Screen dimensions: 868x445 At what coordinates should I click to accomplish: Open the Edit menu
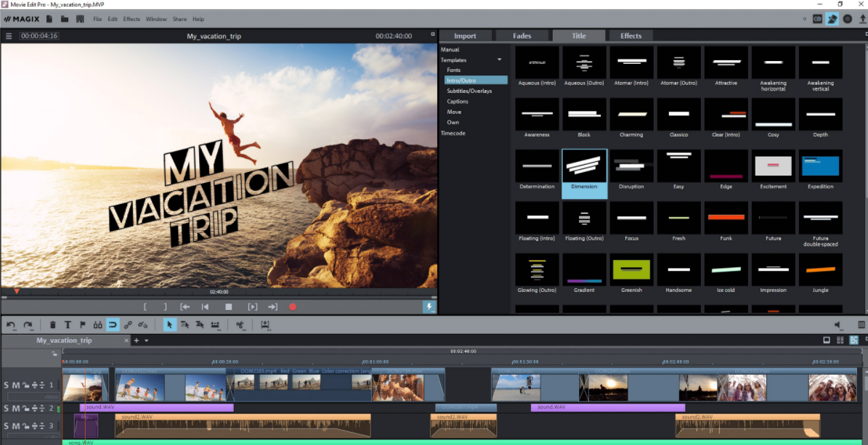click(x=113, y=19)
